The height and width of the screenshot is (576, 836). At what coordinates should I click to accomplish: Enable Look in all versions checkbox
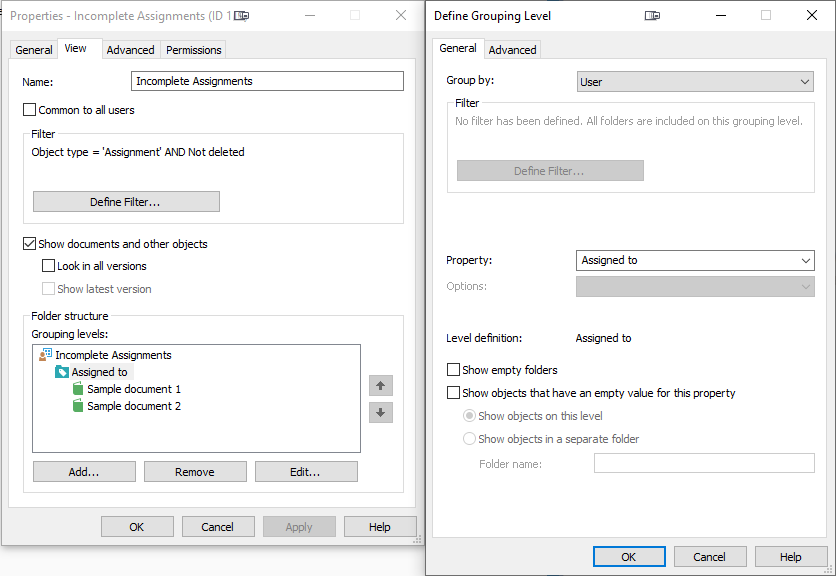pyautogui.click(x=49, y=266)
